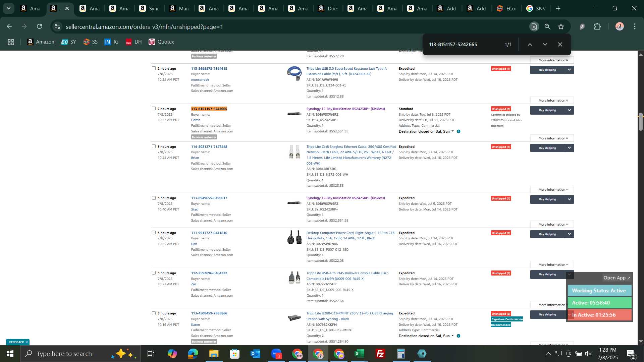
Task: Switch to the Sync browser tab
Action: coord(150,8)
